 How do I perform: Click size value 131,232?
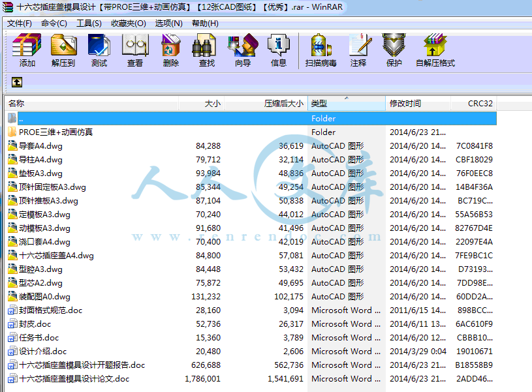point(206,296)
